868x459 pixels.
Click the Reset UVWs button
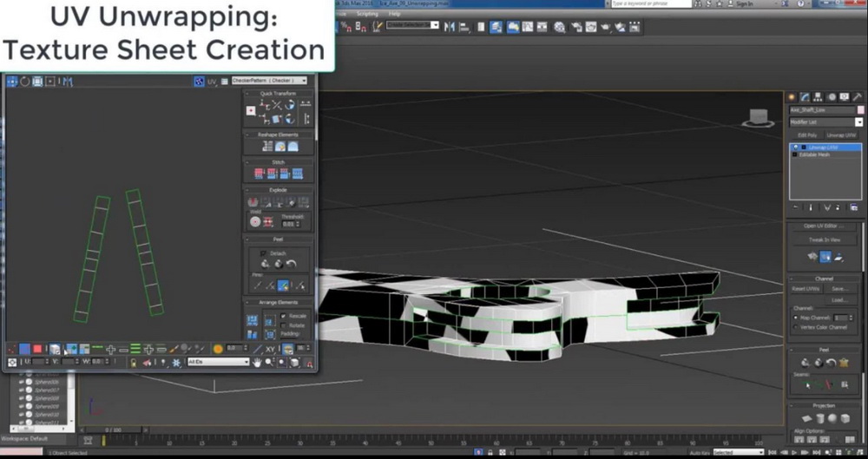tap(805, 288)
